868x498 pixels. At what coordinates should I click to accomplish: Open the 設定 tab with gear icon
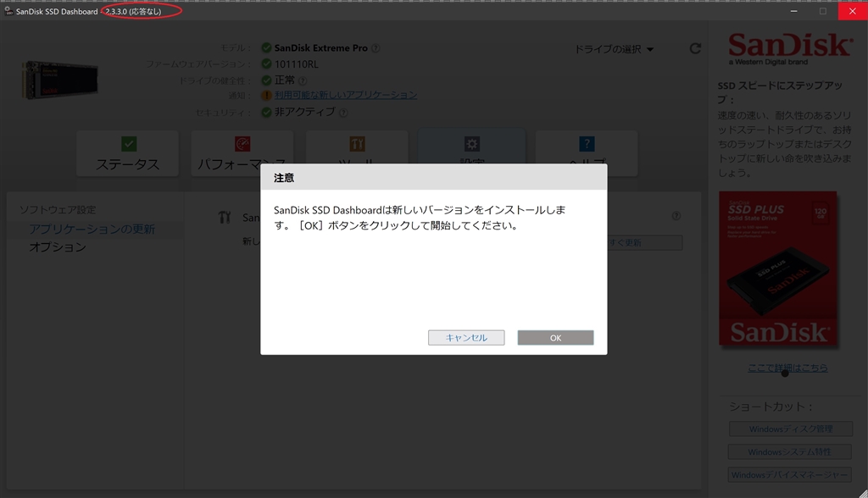click(471, 147)
